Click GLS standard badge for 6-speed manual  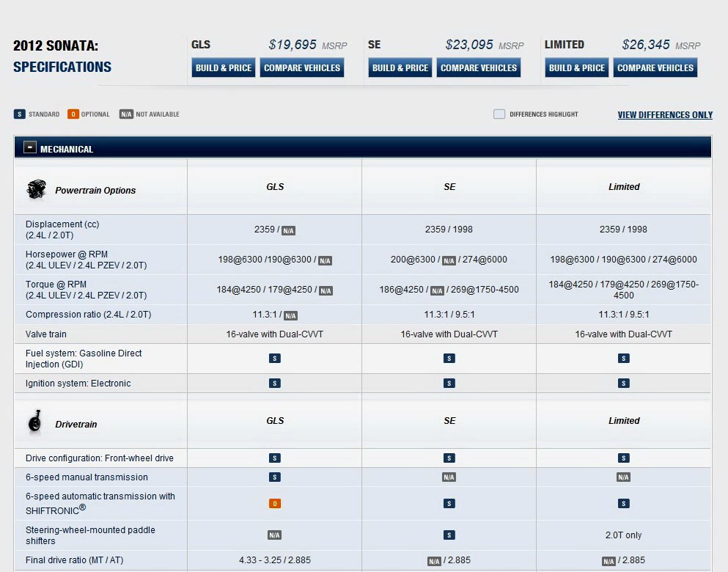point(275,477)
